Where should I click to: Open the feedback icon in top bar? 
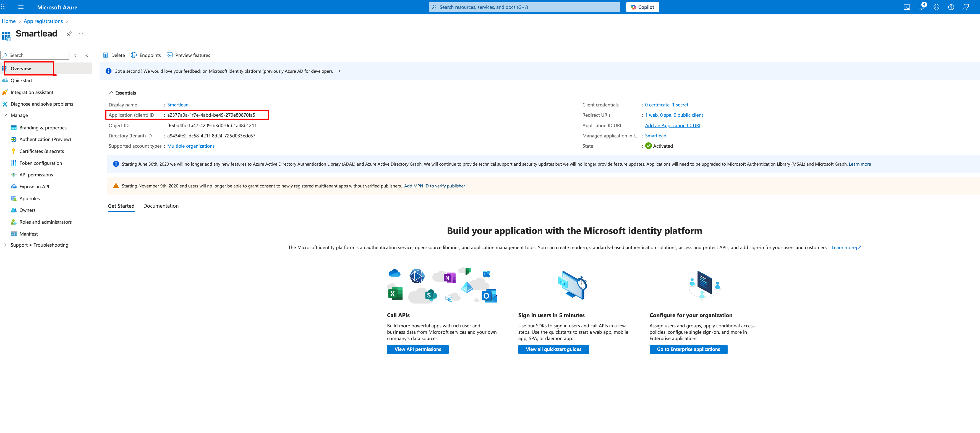pos(966,7)
